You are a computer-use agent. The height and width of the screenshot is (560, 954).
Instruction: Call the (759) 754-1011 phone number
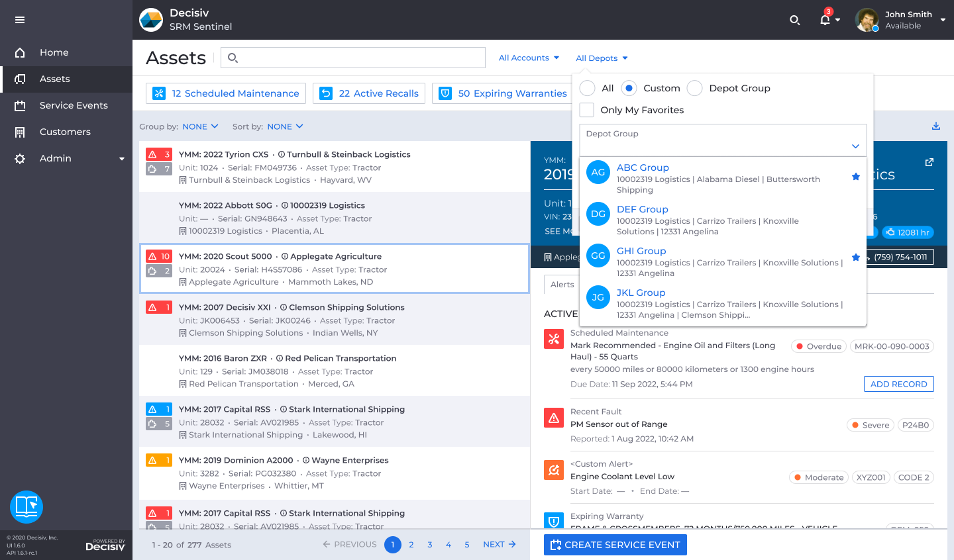pyautogui.click(x=900, y=257)
